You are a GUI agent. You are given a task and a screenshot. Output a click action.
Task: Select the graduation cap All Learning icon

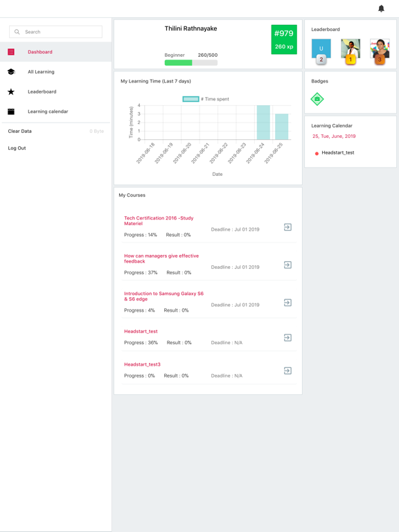(x=11, y=71)
